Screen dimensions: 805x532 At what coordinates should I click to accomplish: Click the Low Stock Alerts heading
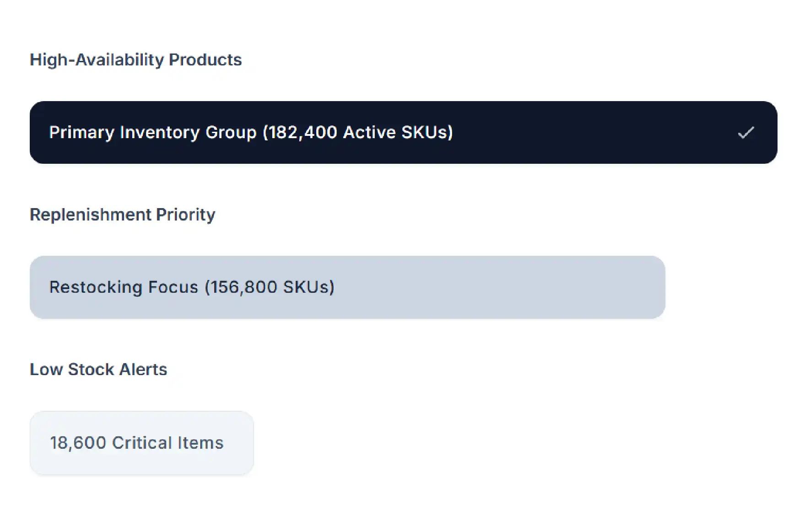coord(98,369)
